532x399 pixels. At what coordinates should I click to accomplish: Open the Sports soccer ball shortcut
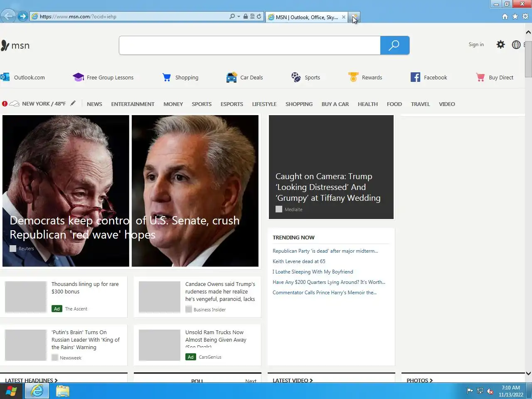click(305, 77)
